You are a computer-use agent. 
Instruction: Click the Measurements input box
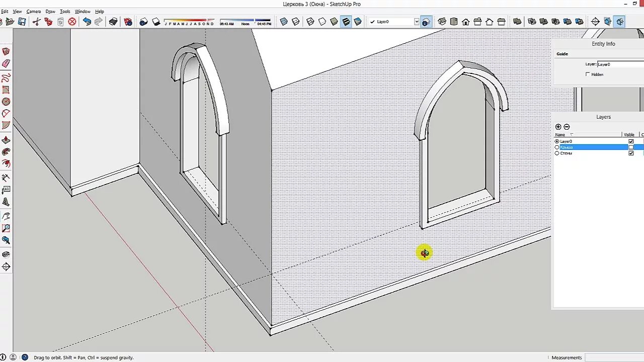coord(614,357)
